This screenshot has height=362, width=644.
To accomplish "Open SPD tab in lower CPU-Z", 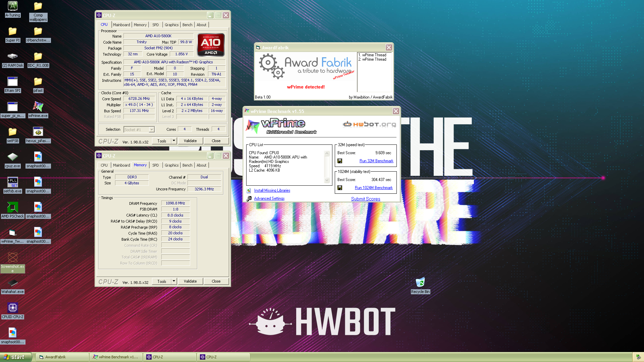I will [156, 165].
